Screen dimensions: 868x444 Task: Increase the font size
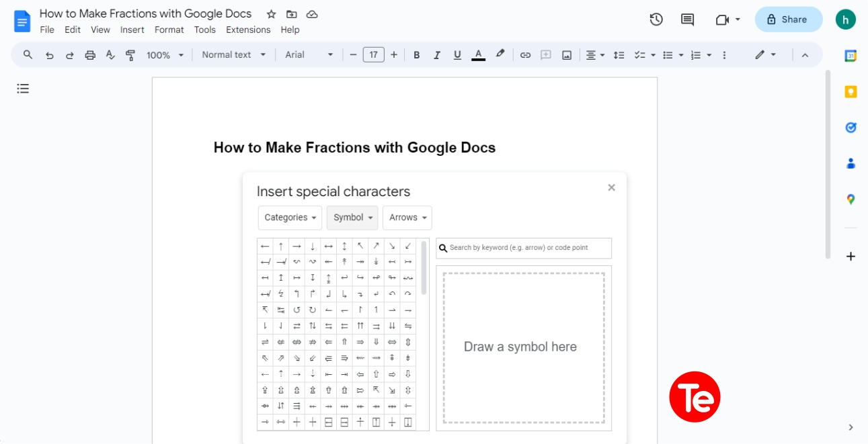394,55
